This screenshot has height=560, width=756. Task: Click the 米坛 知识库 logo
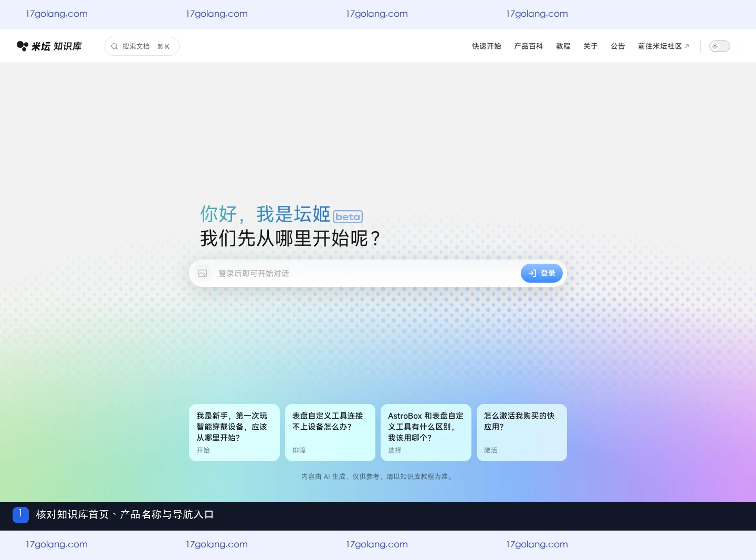(x=49, y=46)
